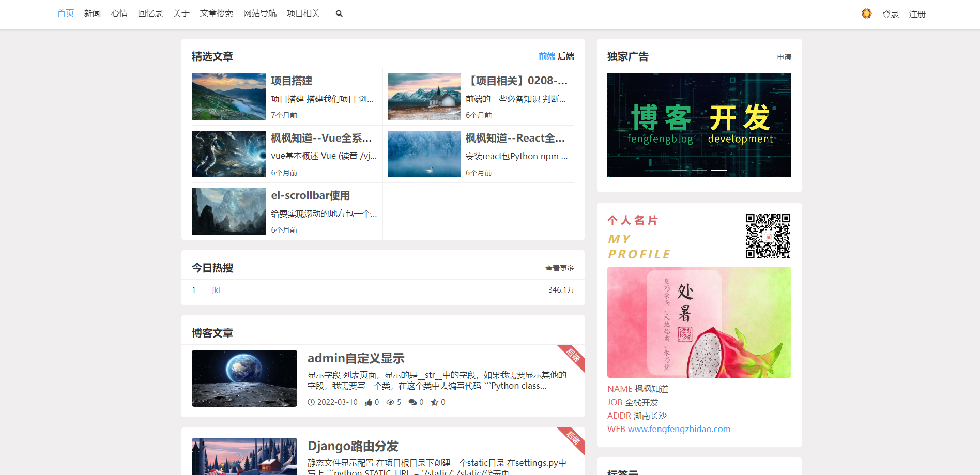Click the thumbs-up icon on admin自定义显示

(369, 402)
